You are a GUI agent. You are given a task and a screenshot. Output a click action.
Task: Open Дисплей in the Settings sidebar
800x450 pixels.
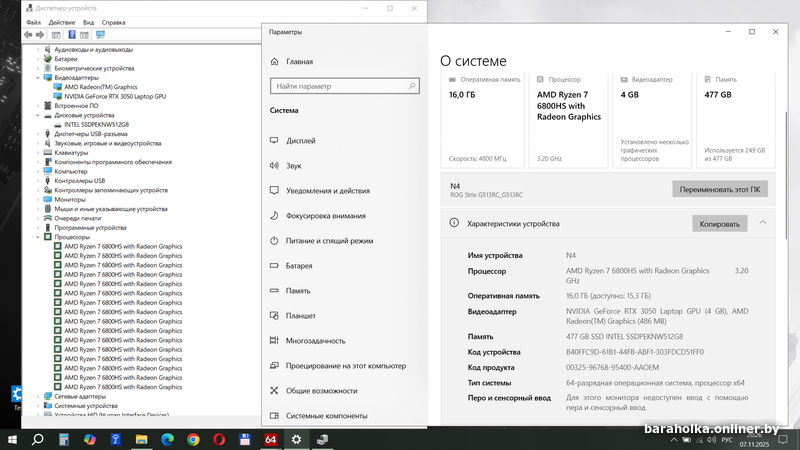300,141
